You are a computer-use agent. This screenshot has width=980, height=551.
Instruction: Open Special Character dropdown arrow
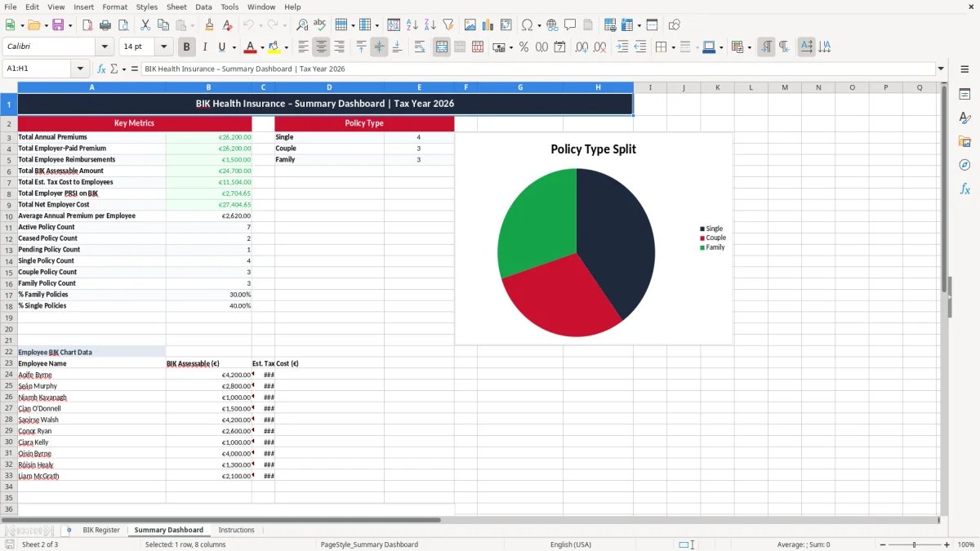(x=539, y=25)
